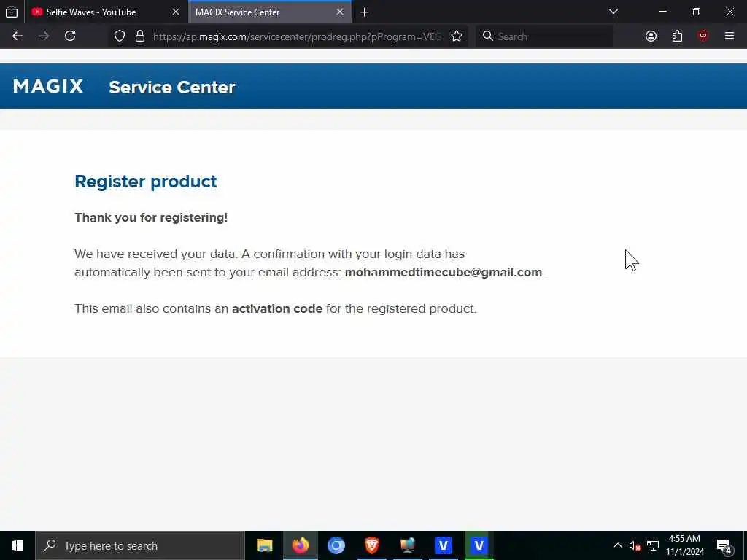This screenshot has width=747, height=560.
Task: Open the Action Center notifications icon
Action: 724,545
